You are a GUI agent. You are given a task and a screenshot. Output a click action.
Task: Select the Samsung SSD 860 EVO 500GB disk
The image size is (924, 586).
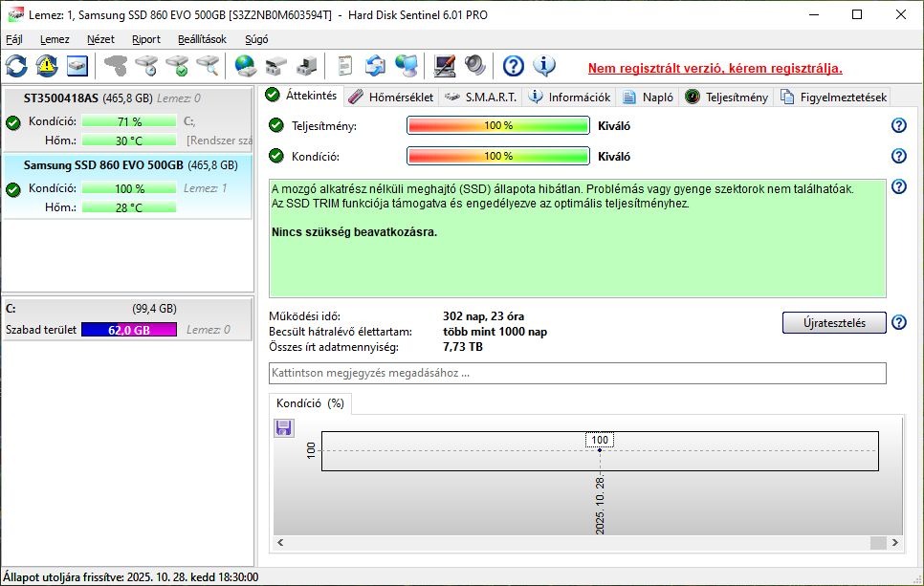tap(128, 186)
